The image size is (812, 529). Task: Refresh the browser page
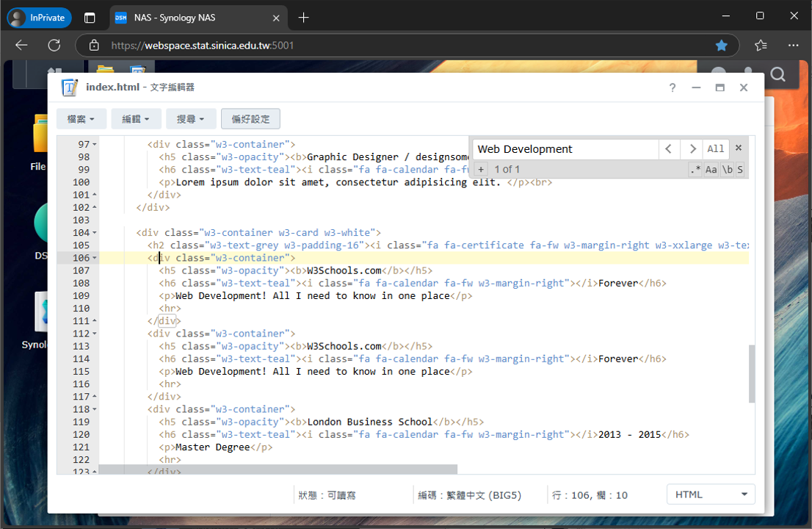click(x=54, y=46)
